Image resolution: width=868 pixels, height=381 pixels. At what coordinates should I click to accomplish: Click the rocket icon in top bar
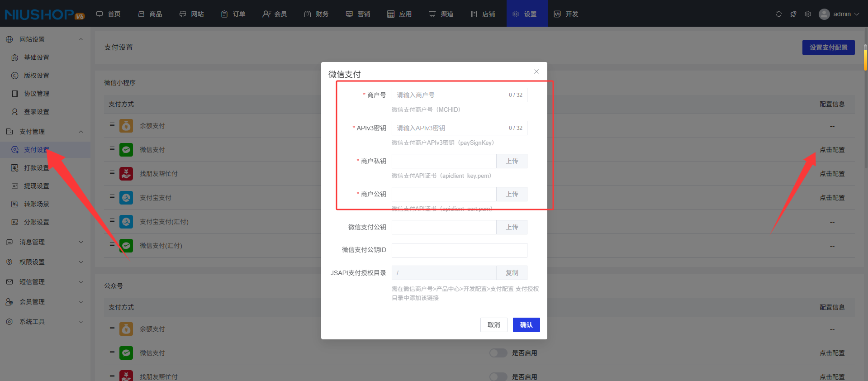(793, 14)
